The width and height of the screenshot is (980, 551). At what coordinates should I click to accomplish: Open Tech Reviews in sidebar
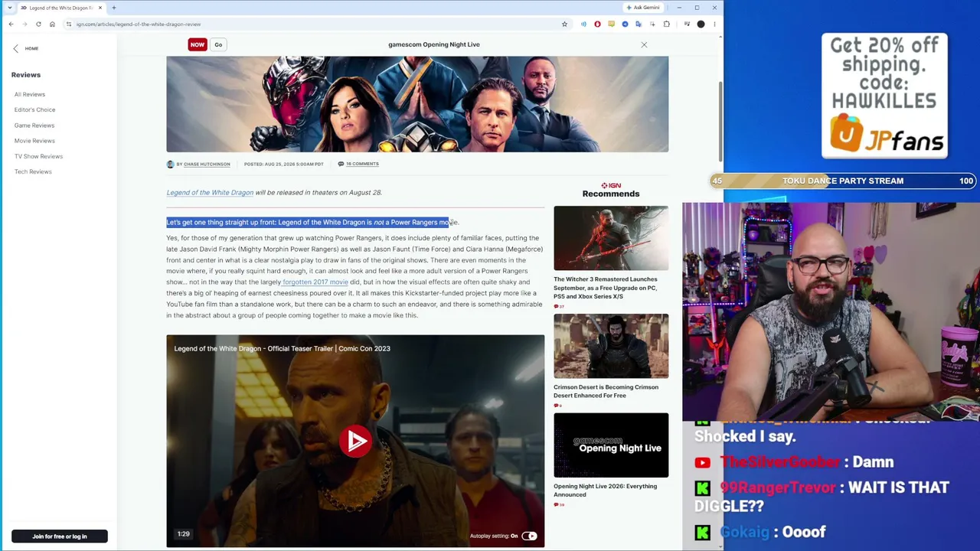[x=33, y=171]
